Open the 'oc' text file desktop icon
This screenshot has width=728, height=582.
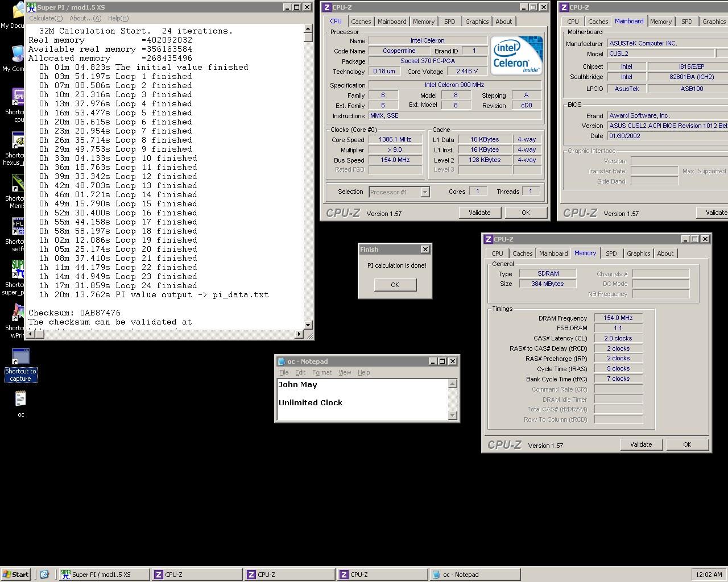coord(20,404)
